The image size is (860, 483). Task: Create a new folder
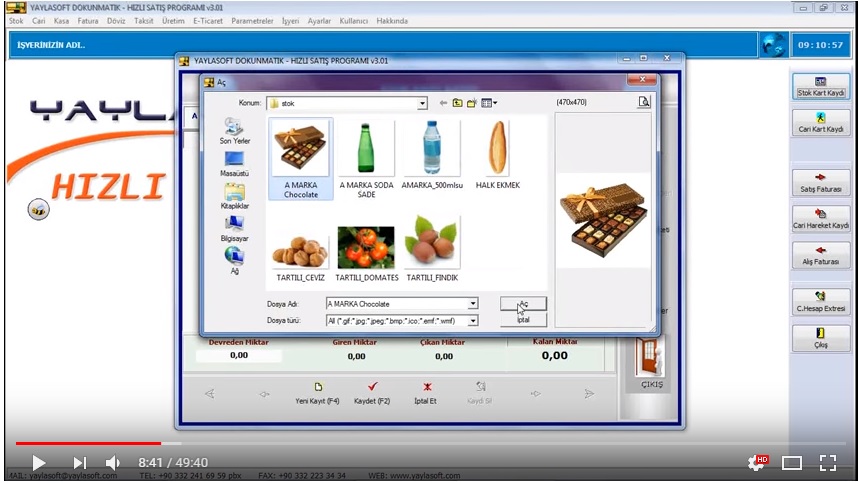[x=471, y=103]
